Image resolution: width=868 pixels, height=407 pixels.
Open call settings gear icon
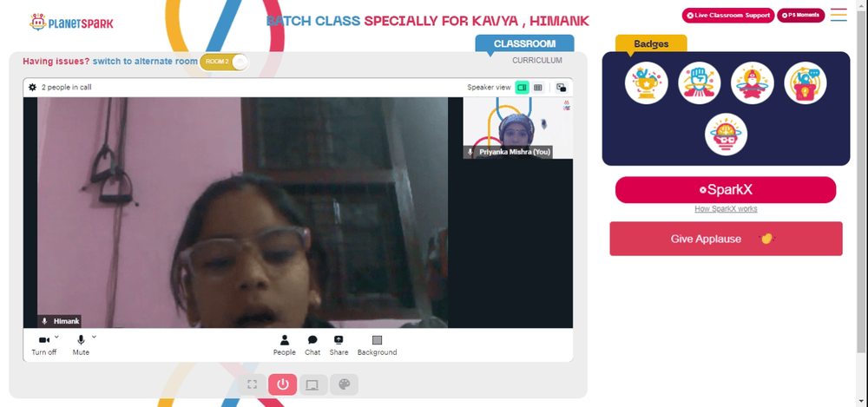tap(33, 88)
